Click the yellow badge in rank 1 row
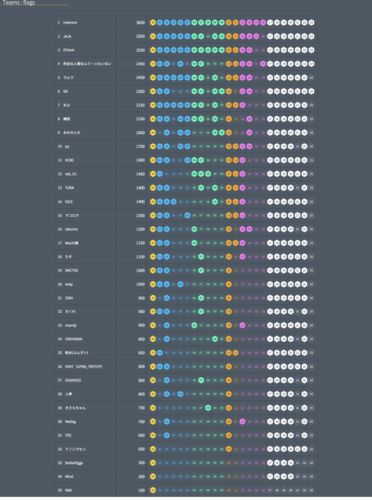Image resolution: width=372 pixels, height=500 pixels. click(x=153, y=23)
